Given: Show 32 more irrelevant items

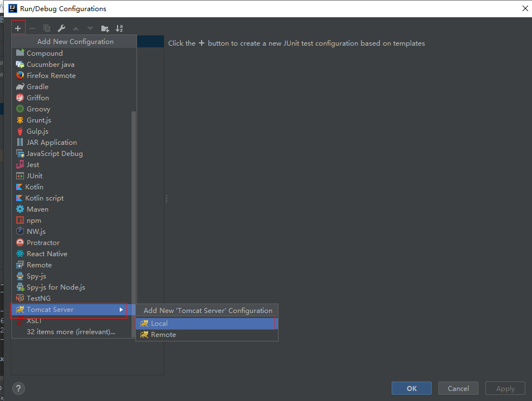Looking at the screenshot, I should [71, 332].
